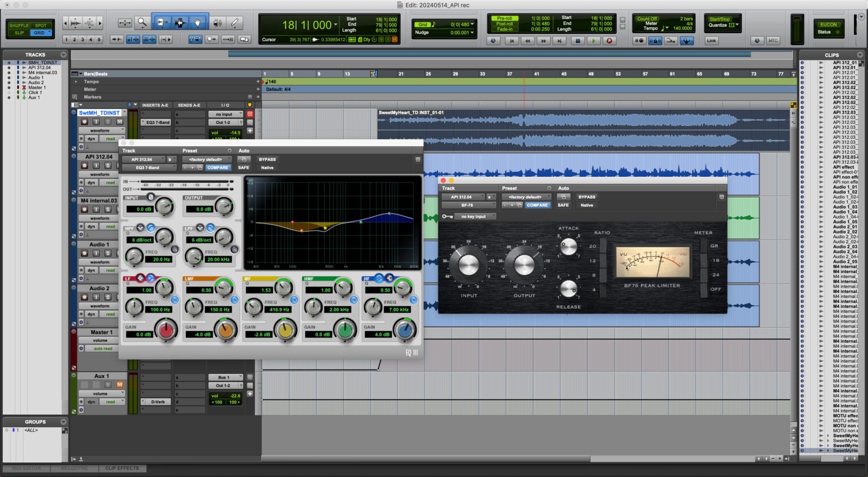Toggle BYPASS on the EQ3 7-Band plugin

point(267,159)
